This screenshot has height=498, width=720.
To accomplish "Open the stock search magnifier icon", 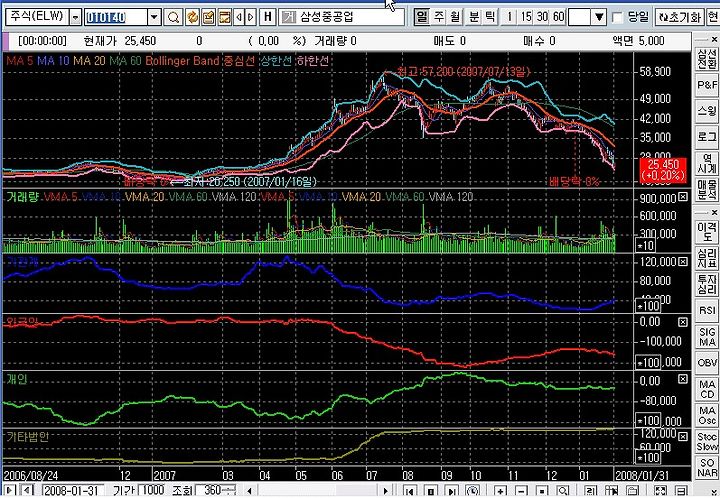I will pos(173,18).
